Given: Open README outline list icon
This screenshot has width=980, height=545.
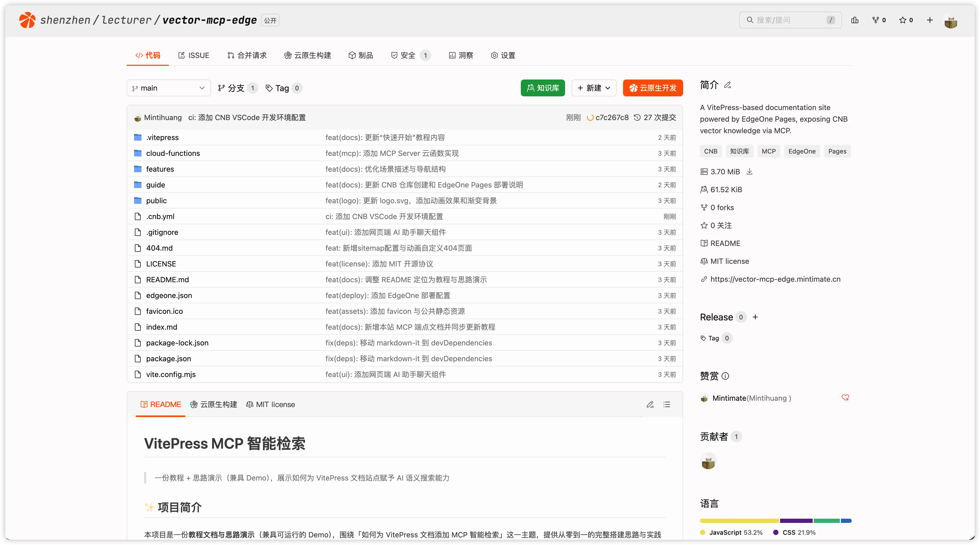Looking at the screenshot, I should coord(667,404).
